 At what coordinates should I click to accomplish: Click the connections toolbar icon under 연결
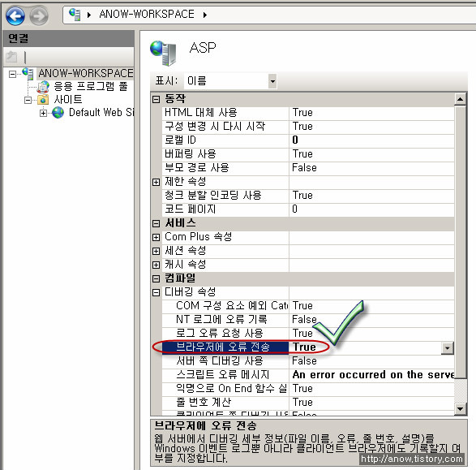pyautogui.click(x=11, y=57)
